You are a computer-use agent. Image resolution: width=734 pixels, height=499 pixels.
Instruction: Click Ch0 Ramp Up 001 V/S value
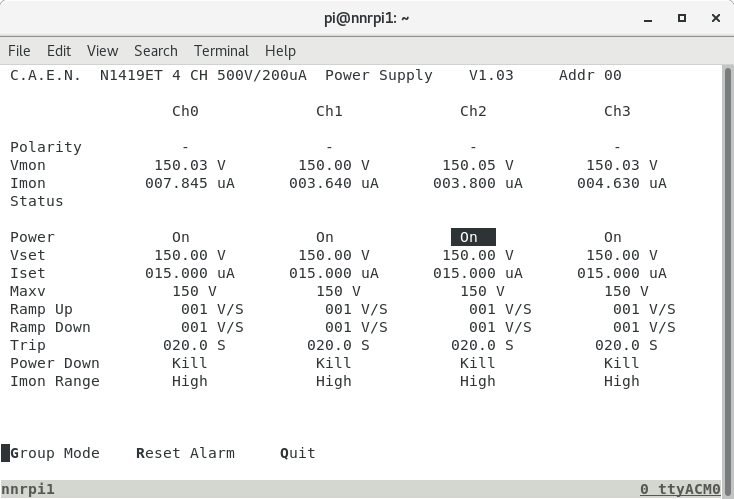click(x=213, y=309)
